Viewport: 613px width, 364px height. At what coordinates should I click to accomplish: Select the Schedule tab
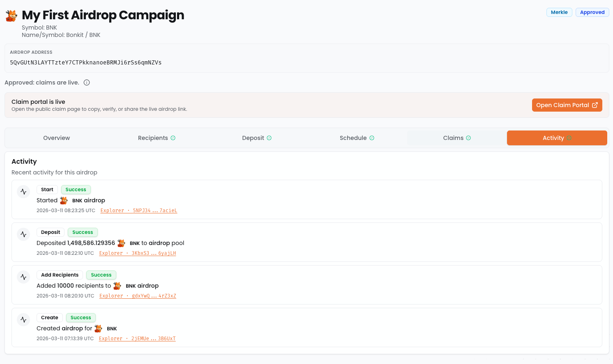pos(357,138)
